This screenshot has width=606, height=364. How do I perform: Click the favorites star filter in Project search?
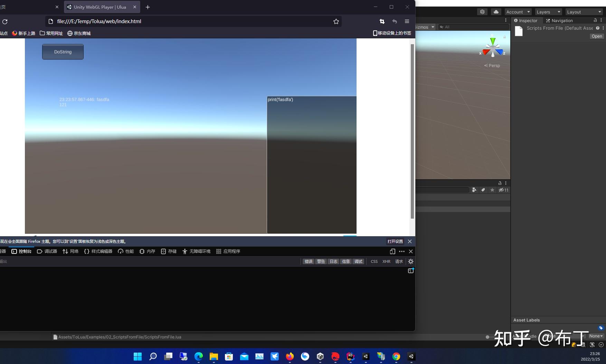[x=492, y=190]
